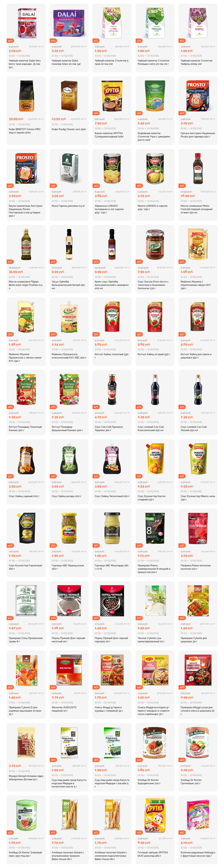Viewport: 224px width, 868px height.
Task: Click the 10% badge on Ophellia vinegar
Action: (53, 262)
